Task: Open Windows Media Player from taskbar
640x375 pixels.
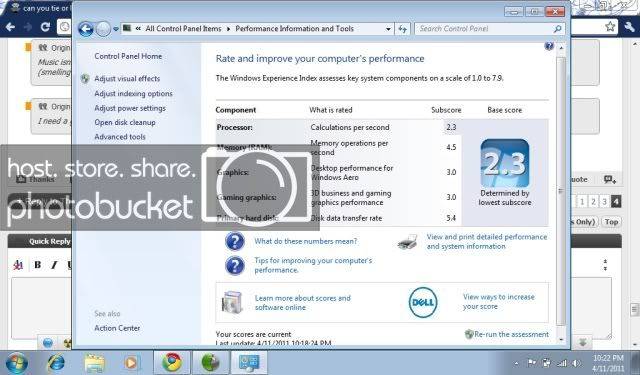Action: tap(131, 362)
